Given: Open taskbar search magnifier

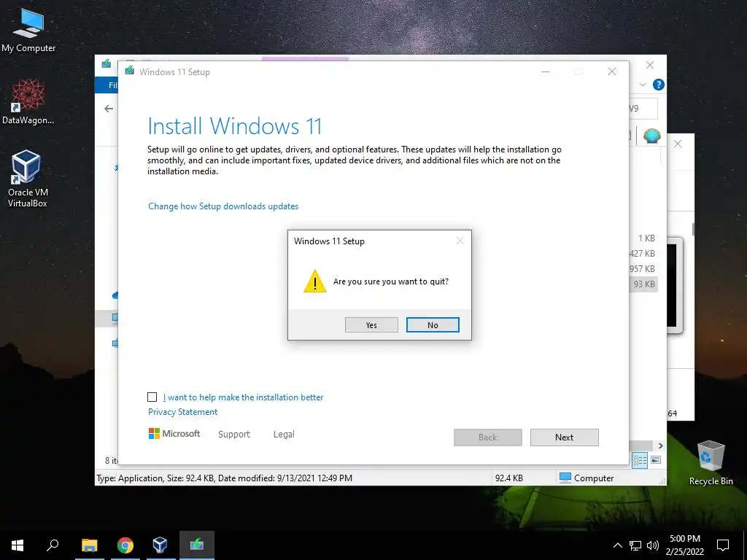Looking at the screenshot, I should coord(53,545).
